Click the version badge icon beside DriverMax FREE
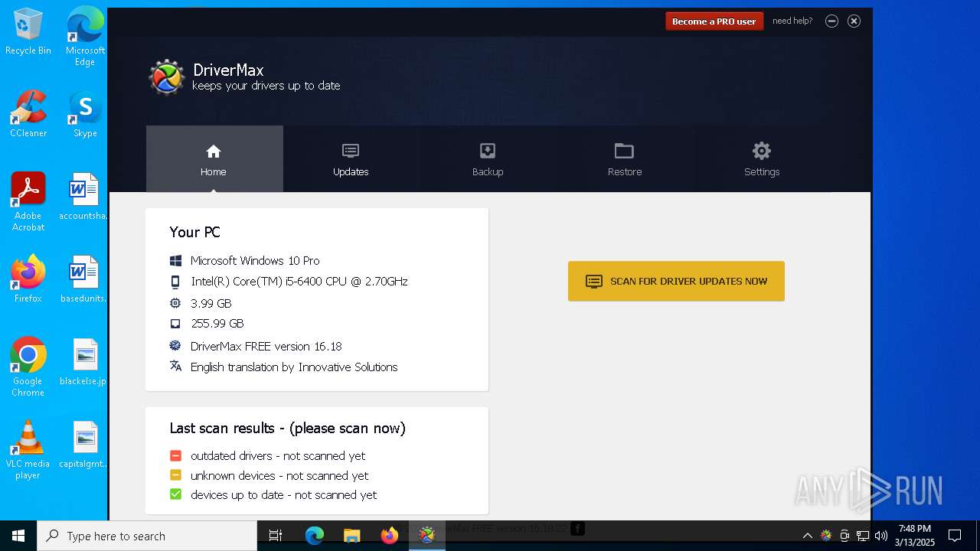The height and width of the screenshot is (551, 980). [x=175, y=345]
